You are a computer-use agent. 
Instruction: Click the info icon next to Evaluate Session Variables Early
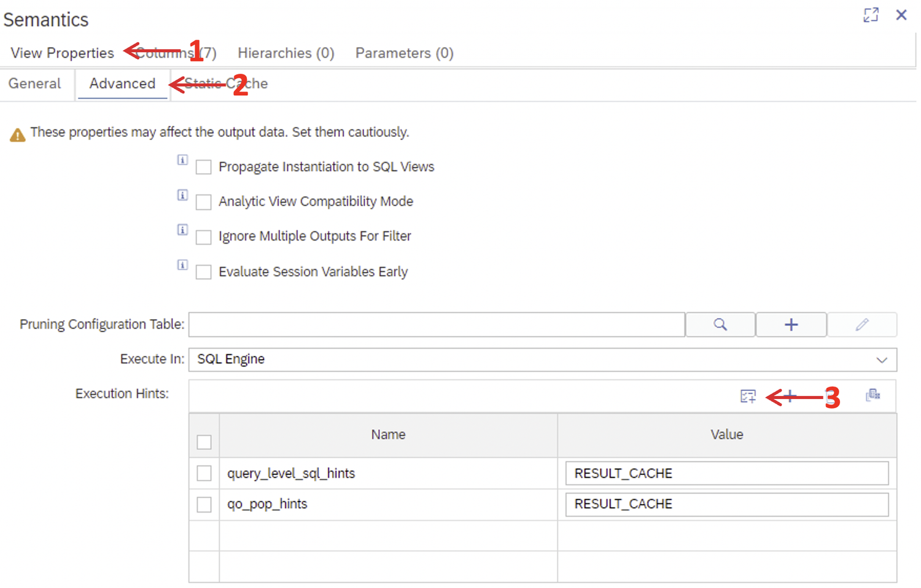point(182,265)
